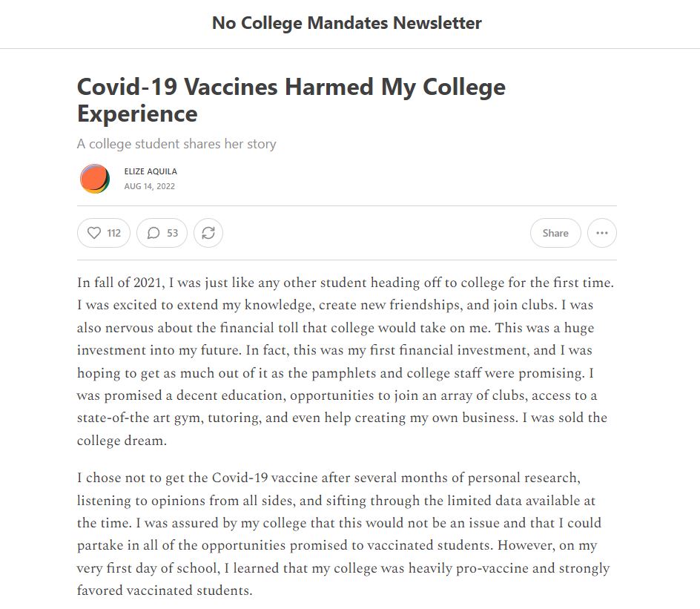Click the subtitle "A college student shares her story"
The image size is (700, 609).
(x=176, y=144)
